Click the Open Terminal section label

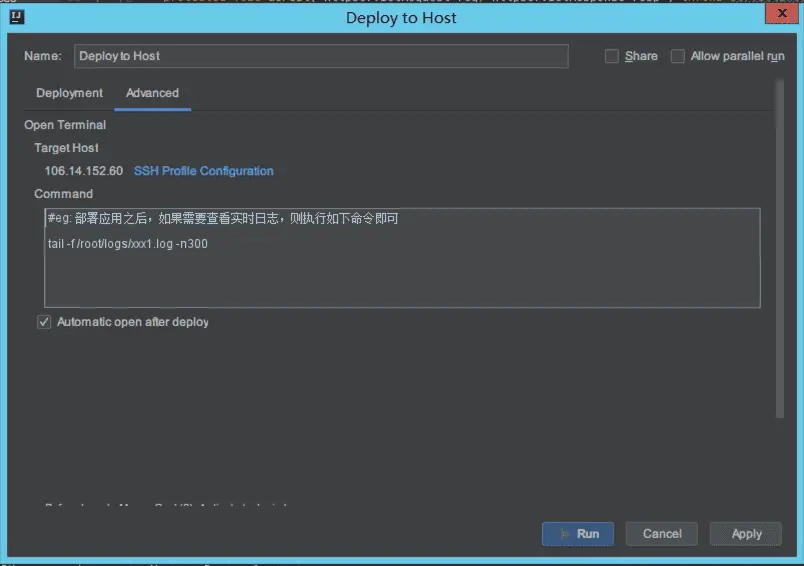click(x=65, y=125)
